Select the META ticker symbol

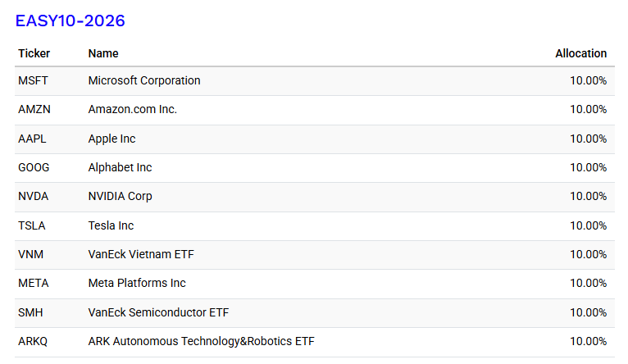click(x=33, y=283)
